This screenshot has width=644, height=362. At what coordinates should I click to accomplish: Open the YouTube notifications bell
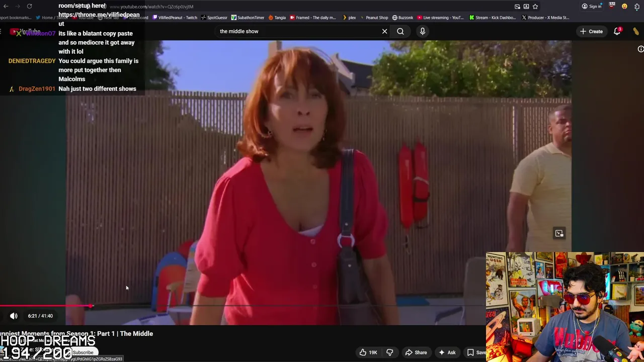(617, 31)
